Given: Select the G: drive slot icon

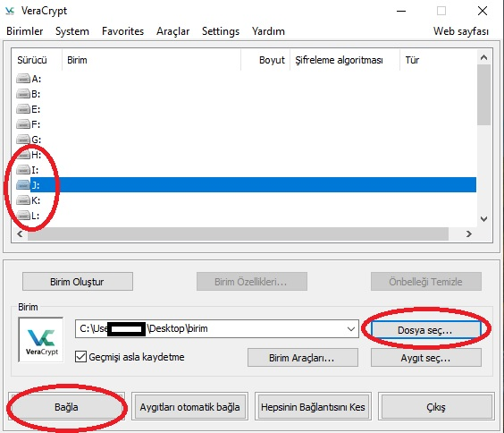Looking at the screenshot, I should [x=23, y=140].
